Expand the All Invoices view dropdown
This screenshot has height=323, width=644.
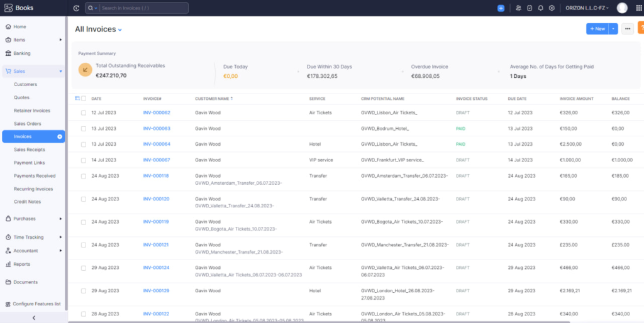click(x=119, y=30)
